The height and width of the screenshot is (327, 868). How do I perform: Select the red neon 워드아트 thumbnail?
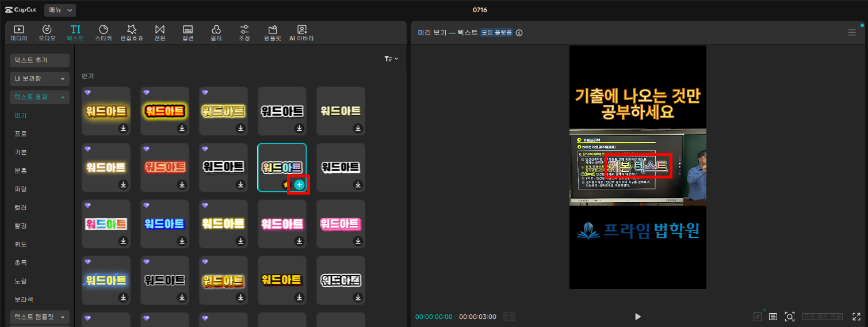[165, 168]
